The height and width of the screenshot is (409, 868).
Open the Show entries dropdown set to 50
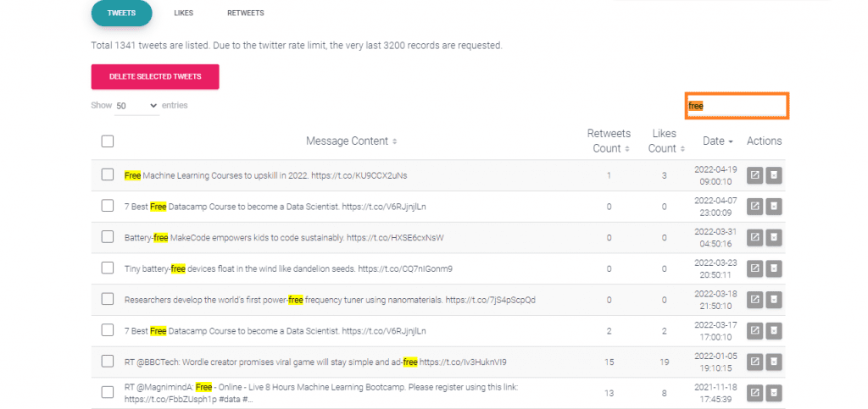(136, 106)
